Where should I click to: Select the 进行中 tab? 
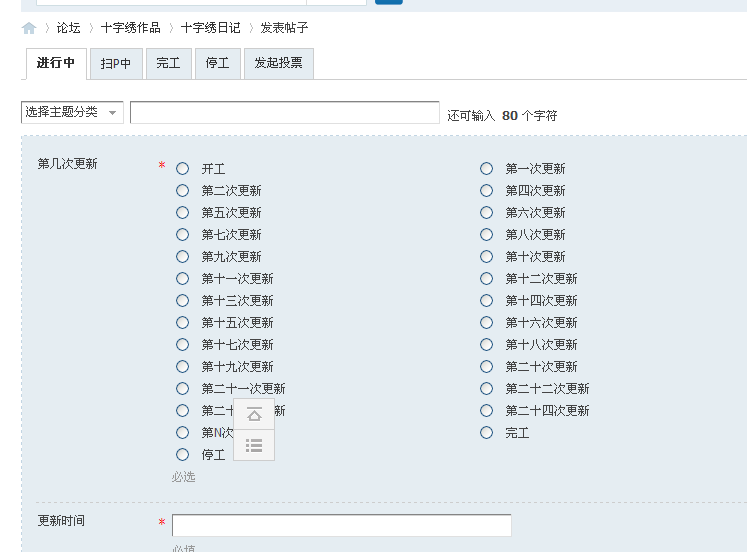coord(56,63)
